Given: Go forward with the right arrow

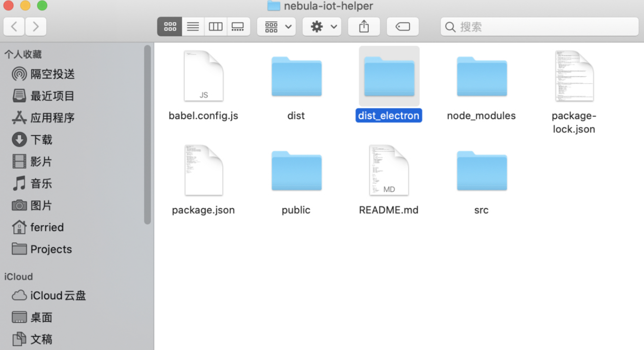Looking at the screenshot, I should pos(36,27).
